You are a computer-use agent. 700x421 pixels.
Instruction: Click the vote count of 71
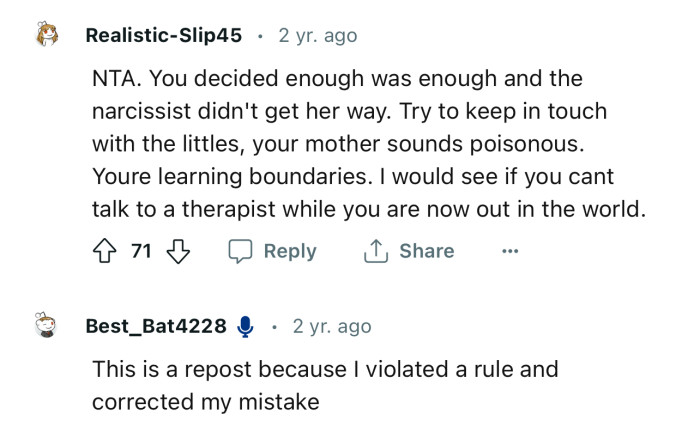click(142, 251)
